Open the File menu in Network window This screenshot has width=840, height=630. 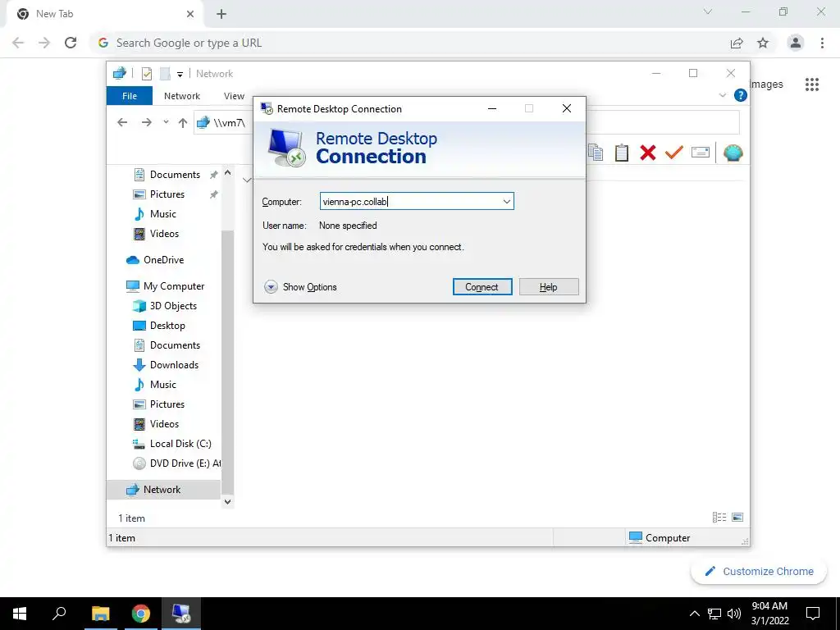130,96
